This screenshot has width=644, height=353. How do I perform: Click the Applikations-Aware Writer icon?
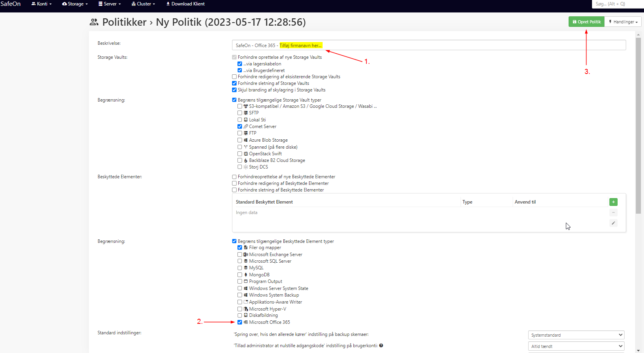point(246,302)
